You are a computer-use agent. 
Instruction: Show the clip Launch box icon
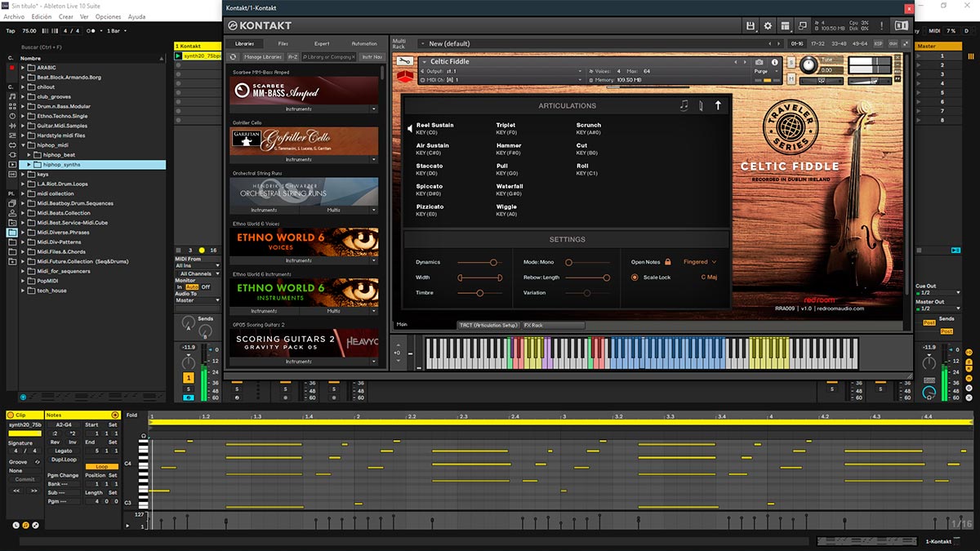tap(16, 524)
